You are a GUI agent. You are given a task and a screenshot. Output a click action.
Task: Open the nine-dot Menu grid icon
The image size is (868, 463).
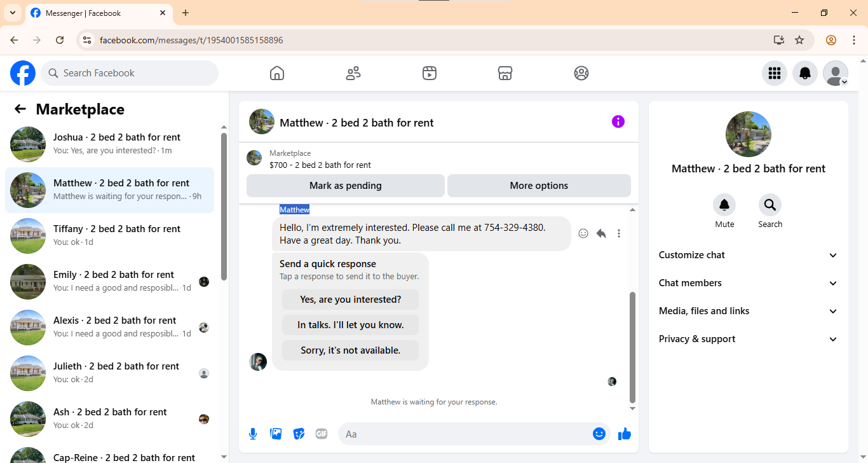point(775,73)
